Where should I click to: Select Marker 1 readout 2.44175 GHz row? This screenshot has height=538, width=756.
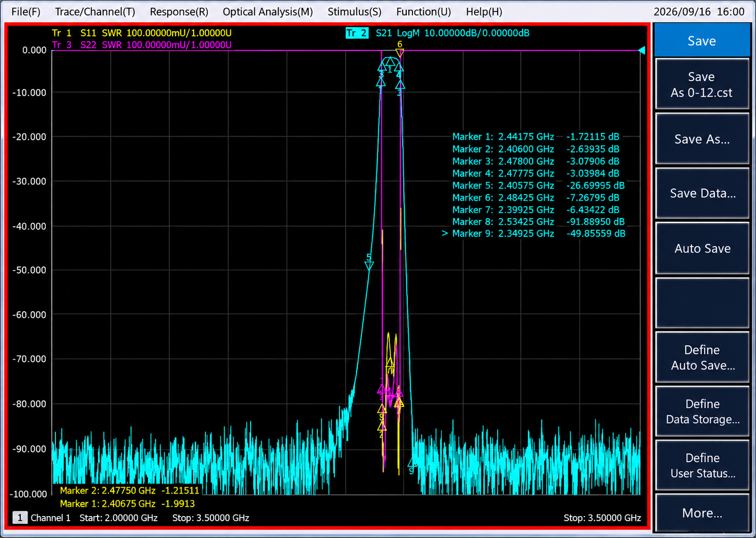pyautogui.click(x=536, y=137)
